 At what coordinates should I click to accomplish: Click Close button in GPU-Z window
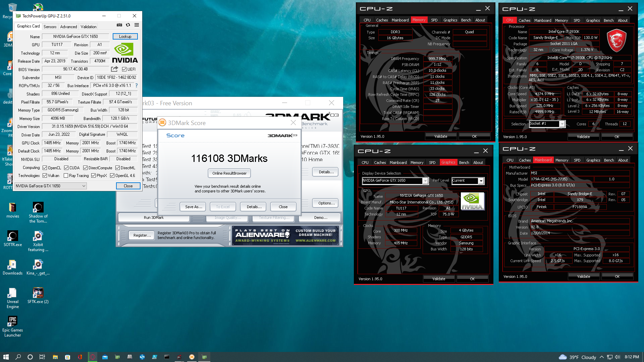128,186
